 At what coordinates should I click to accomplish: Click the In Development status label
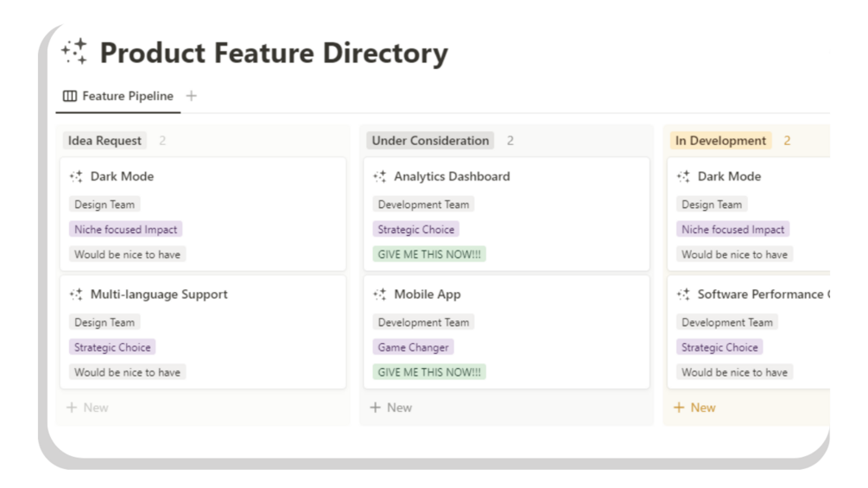point(720,141)
